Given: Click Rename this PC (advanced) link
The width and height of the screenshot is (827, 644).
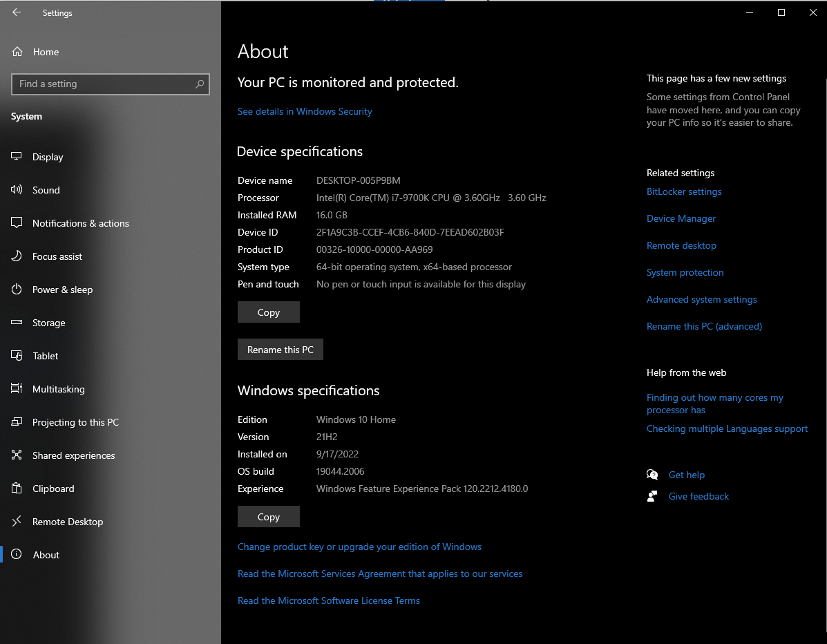Looking at the screenshot, I should click(704, 326).
